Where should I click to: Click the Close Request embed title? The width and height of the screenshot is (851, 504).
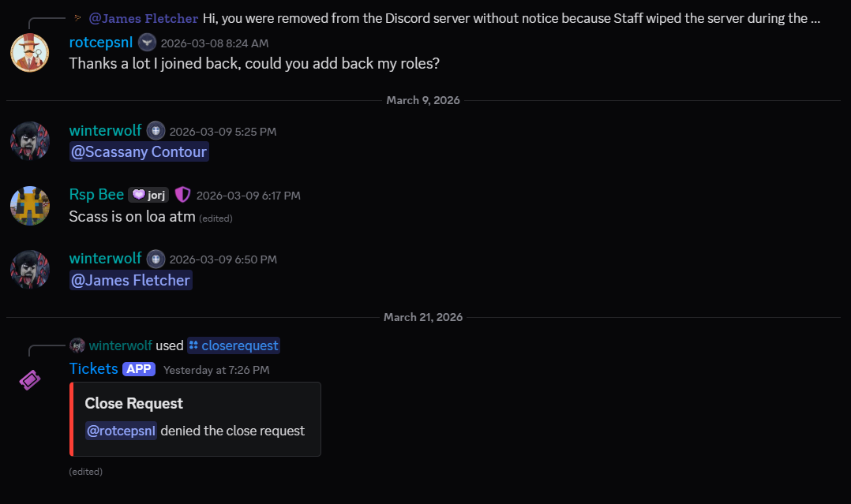coord(134,403)
